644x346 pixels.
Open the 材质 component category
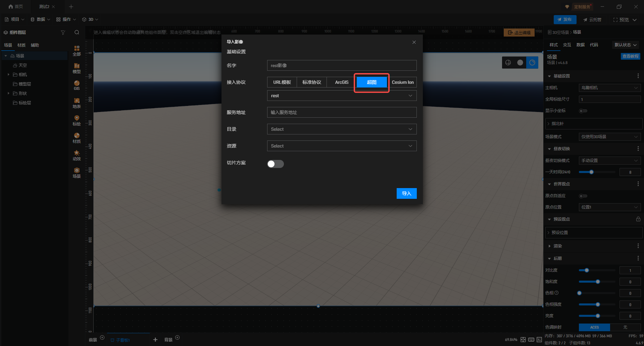pyautogui.click(x=77, y=138)
